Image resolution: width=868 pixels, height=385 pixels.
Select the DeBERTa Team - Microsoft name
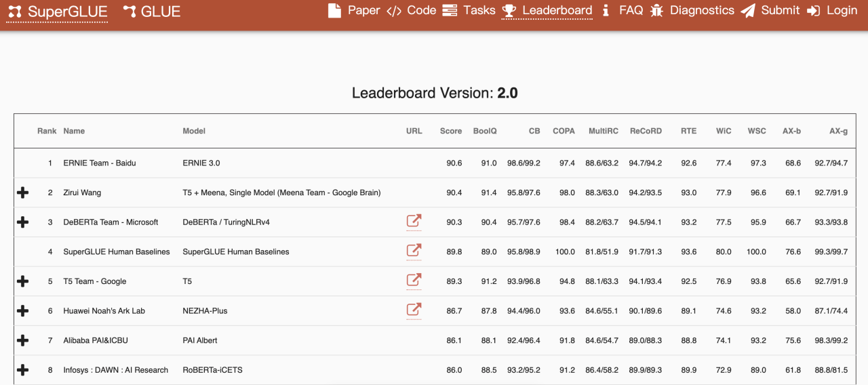pos(111,222)
